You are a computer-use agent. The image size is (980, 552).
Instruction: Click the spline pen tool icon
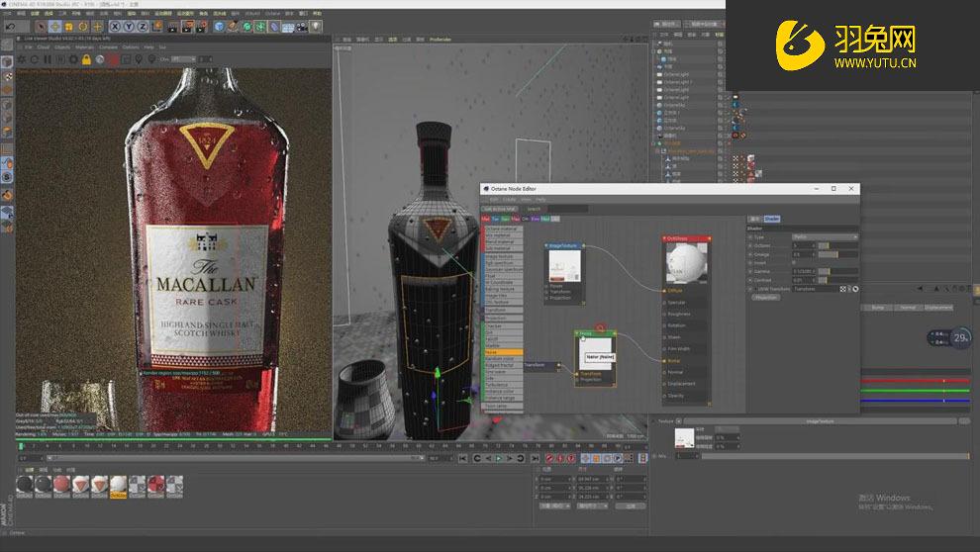[x=233, y=27]
